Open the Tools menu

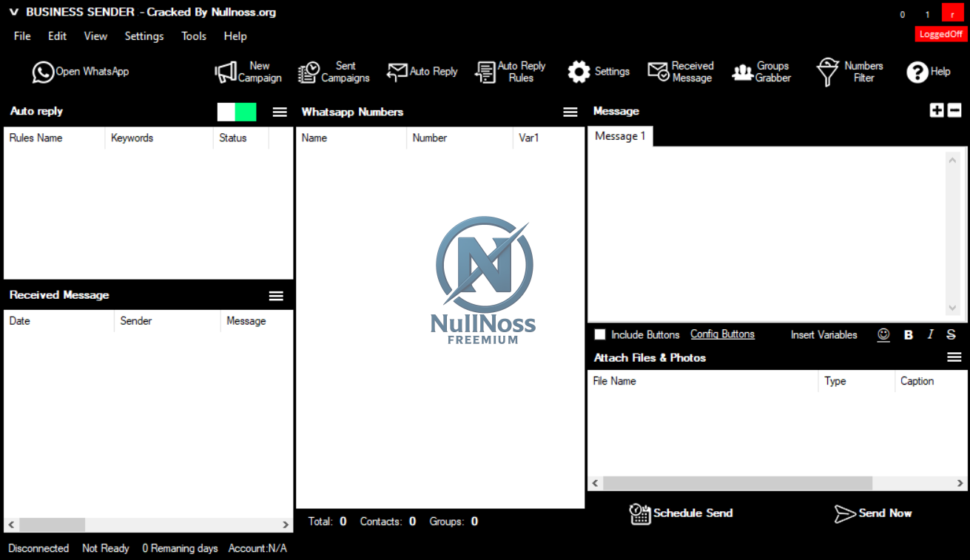click(193, 36)
